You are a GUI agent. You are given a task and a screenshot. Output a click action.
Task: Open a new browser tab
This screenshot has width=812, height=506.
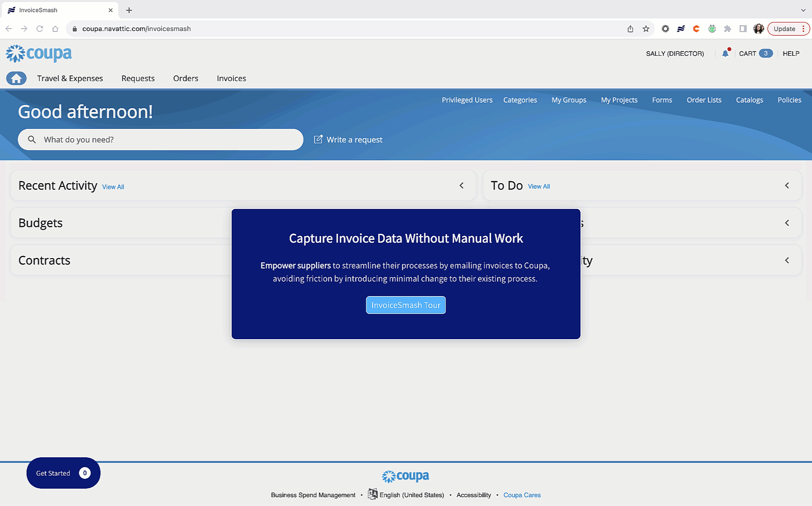[x=129, y=10]
